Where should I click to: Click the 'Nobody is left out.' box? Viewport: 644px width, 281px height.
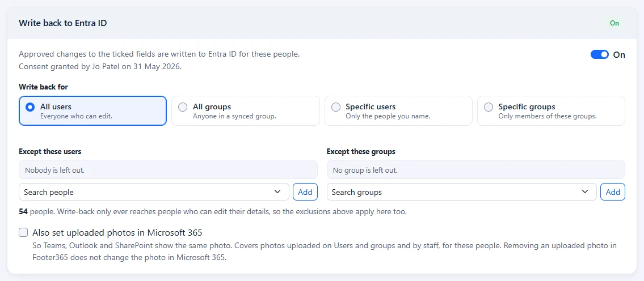[168, 169]
